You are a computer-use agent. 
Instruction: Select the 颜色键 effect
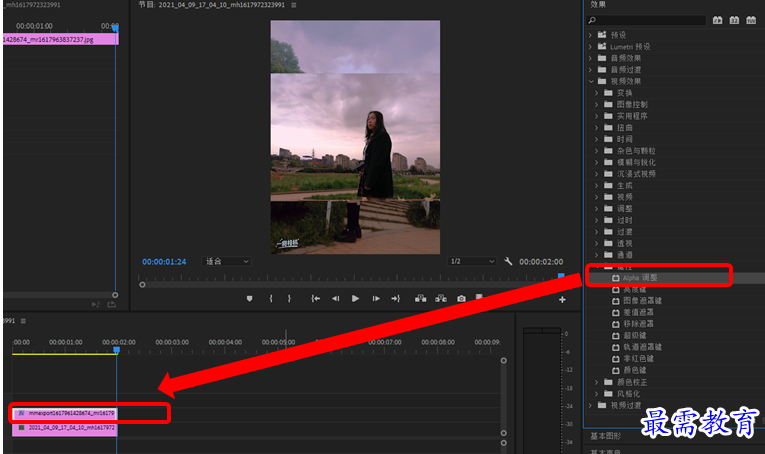pyautogui.click(x=635, y=370)
